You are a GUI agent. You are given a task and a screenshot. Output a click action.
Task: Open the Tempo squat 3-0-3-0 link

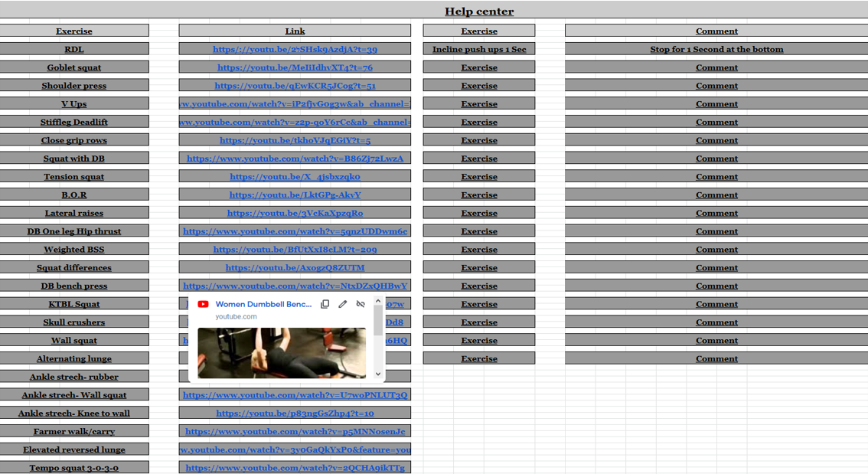pos(295,468)
